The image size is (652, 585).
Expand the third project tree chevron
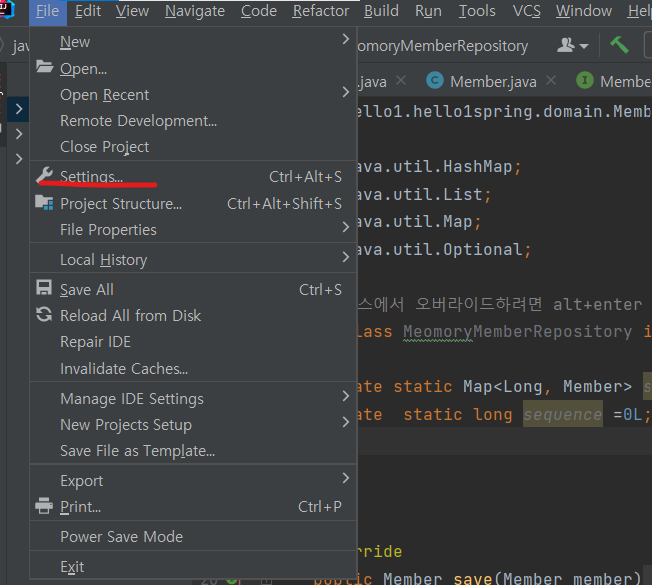coord(19,159)
